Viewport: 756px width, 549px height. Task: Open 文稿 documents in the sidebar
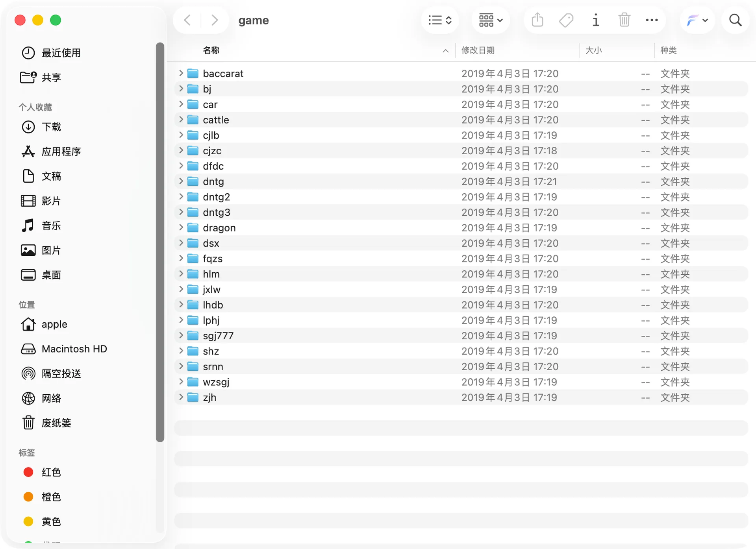(41, 176)
